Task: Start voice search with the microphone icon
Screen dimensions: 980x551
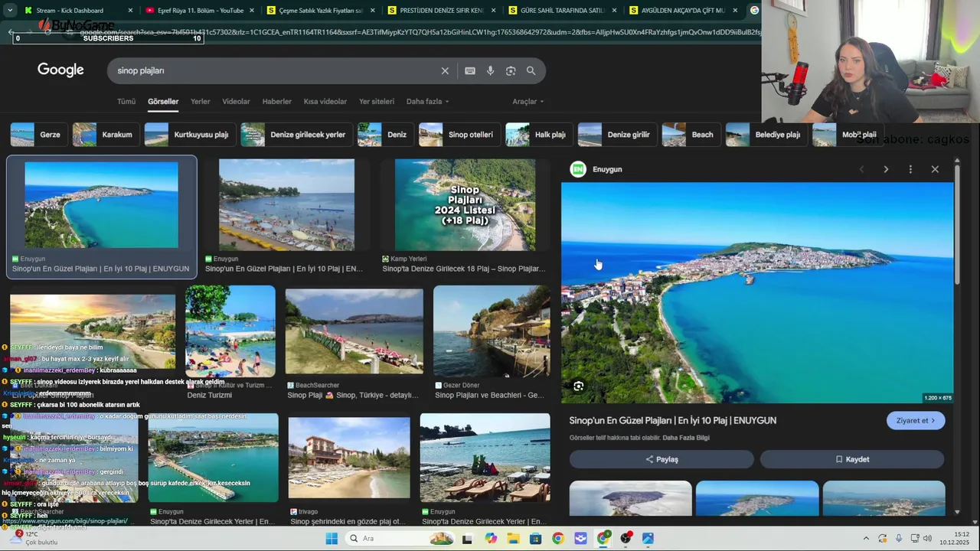Action: pos(491,70)
